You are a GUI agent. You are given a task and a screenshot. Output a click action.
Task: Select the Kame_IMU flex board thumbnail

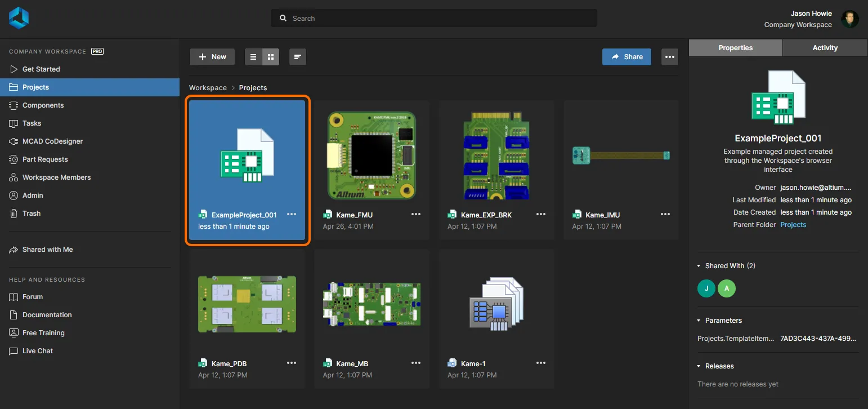[x=621, y=155]
